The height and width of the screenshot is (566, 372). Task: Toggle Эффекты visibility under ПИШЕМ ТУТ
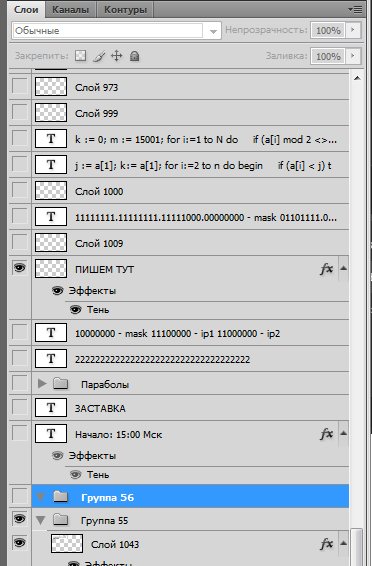[x=57, y=290]
